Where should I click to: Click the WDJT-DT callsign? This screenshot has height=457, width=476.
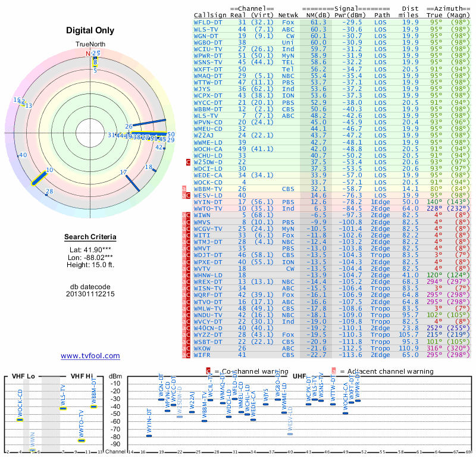click(208, 255)
